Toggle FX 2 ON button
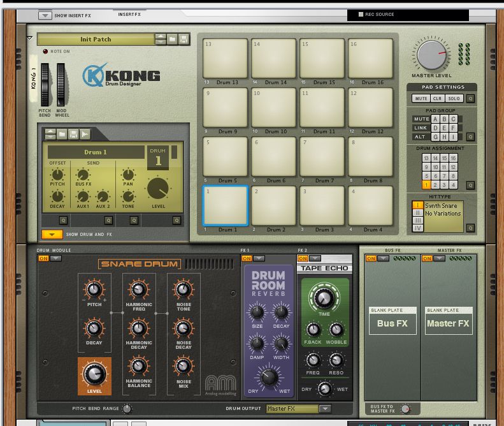 click(x=303, y=258)
